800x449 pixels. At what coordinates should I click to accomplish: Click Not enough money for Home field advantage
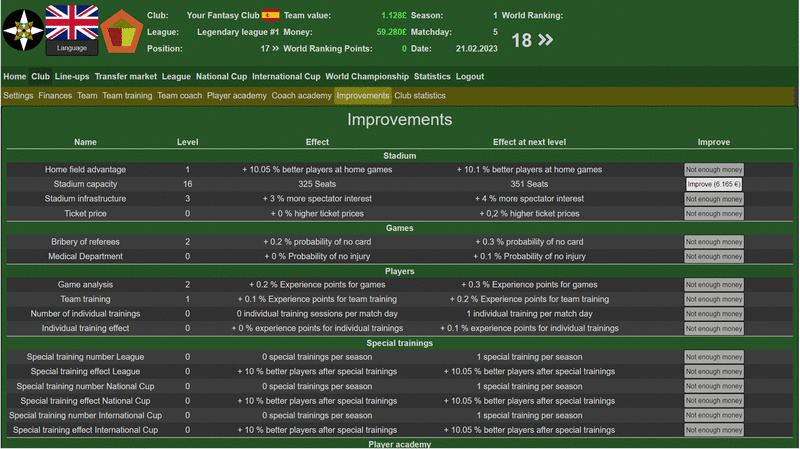coord(714,170)
